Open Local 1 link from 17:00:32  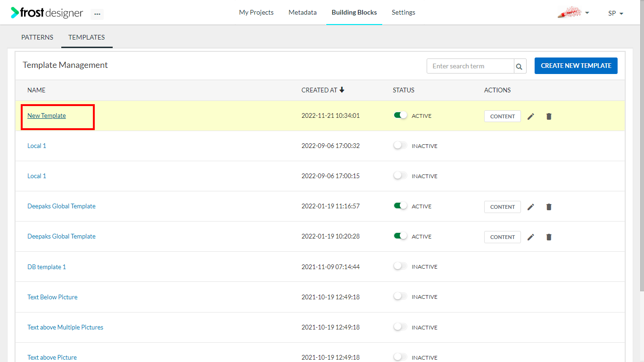37,146
